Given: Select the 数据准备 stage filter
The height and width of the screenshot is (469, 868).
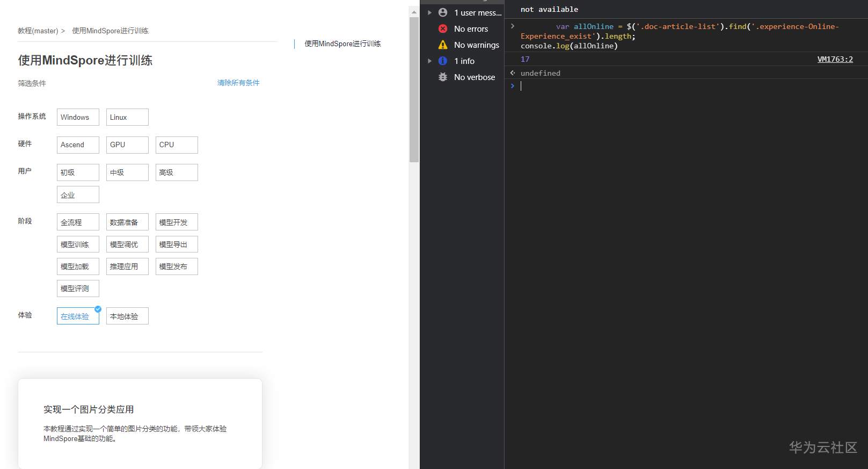Looking at the screenshot, I should click(x=127, y=222).
